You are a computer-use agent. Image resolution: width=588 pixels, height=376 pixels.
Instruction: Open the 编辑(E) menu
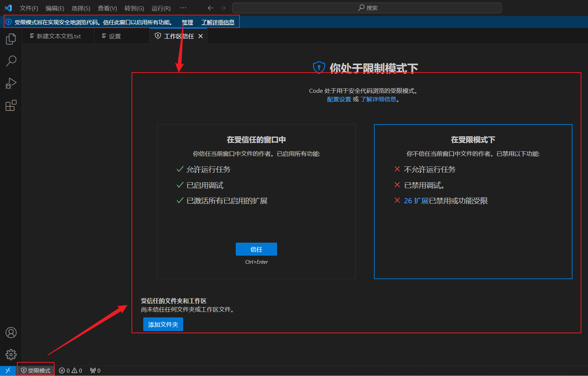[x=55, y=8]
